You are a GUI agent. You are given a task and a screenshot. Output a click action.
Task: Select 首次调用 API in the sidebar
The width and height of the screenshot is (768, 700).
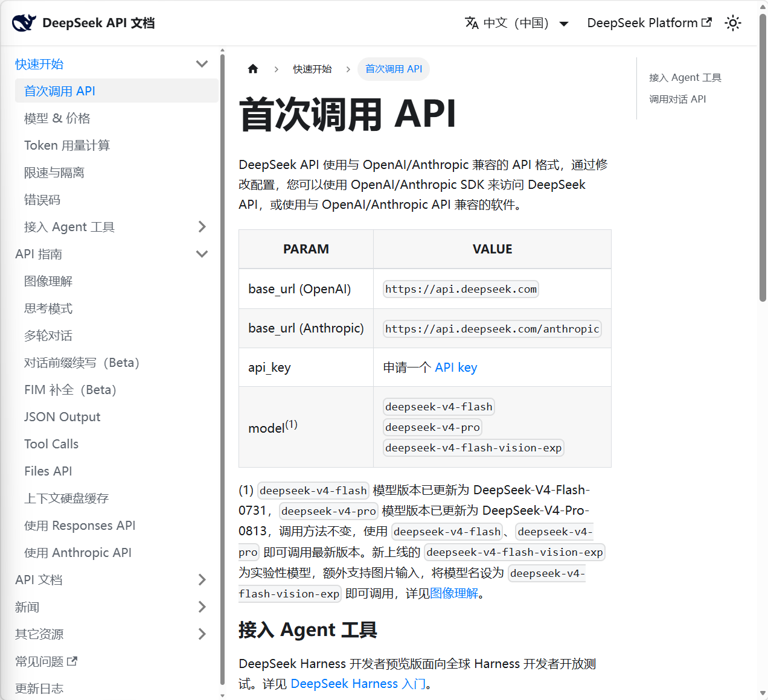point(117,91)
